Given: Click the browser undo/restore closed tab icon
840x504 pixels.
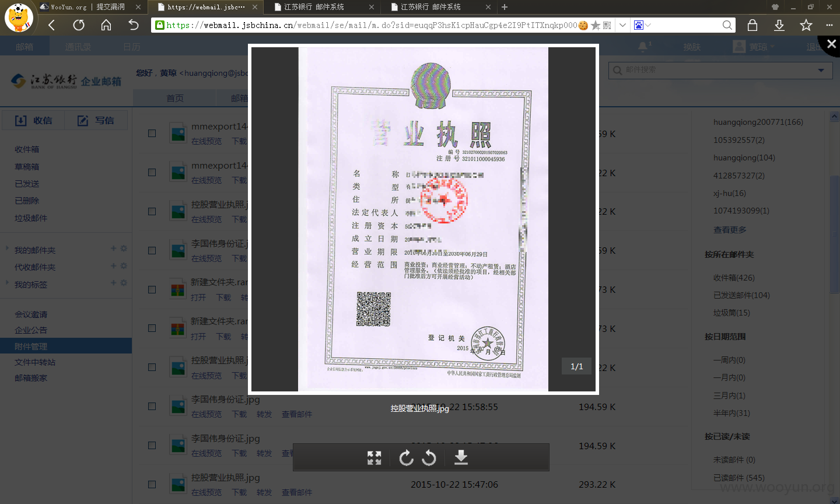Looking at the screenshot, I should (134, 25).
